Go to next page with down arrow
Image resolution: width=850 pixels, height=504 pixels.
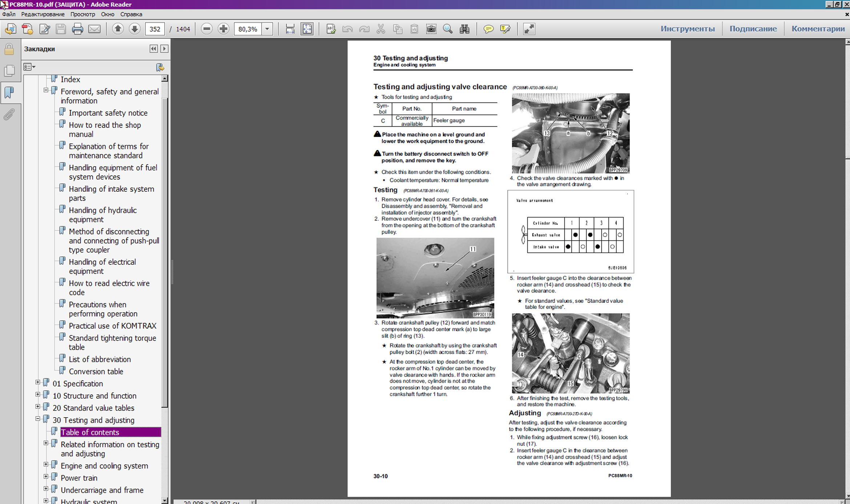134,29
